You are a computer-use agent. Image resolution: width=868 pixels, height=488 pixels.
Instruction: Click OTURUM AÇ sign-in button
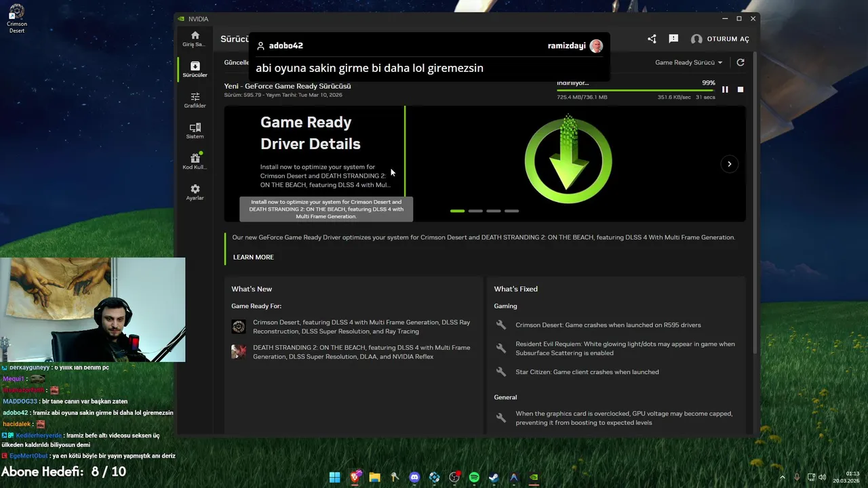(720, 39)
